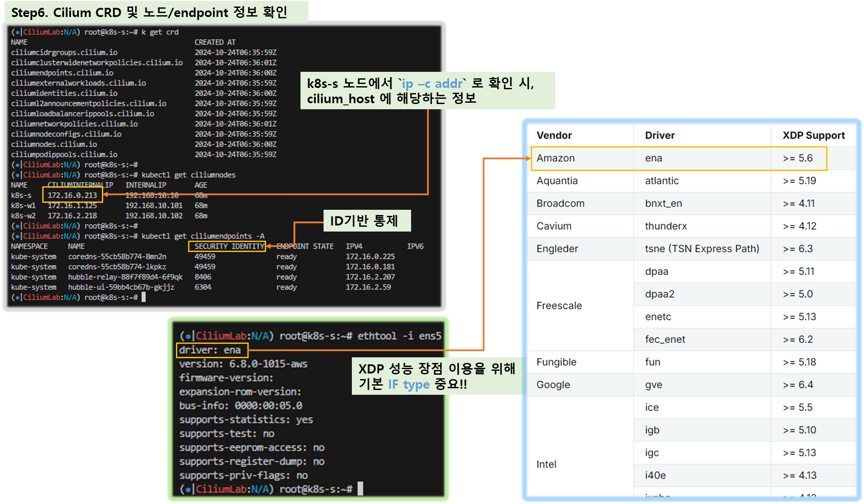
Task: Click the Freescale vendor cell
Action: 559,306
